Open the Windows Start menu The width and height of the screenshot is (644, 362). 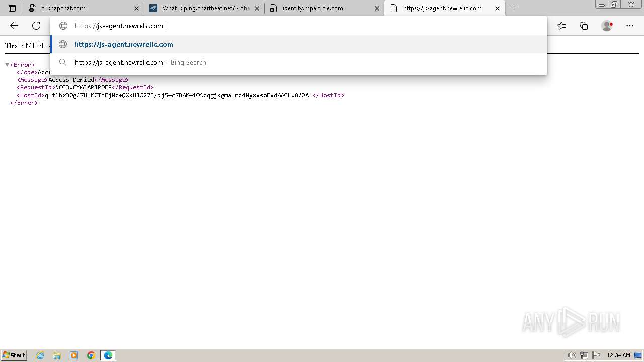pyautogui.click(x=14, y=355)
